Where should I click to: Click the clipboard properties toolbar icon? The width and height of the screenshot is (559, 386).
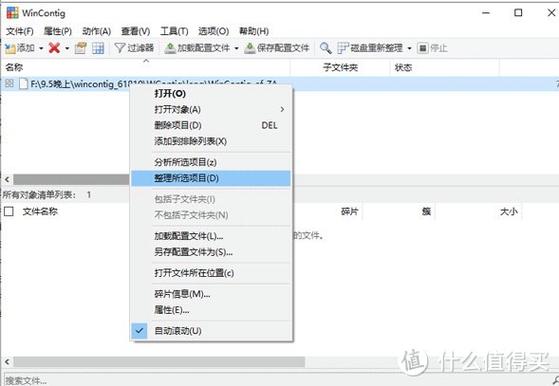81,48
